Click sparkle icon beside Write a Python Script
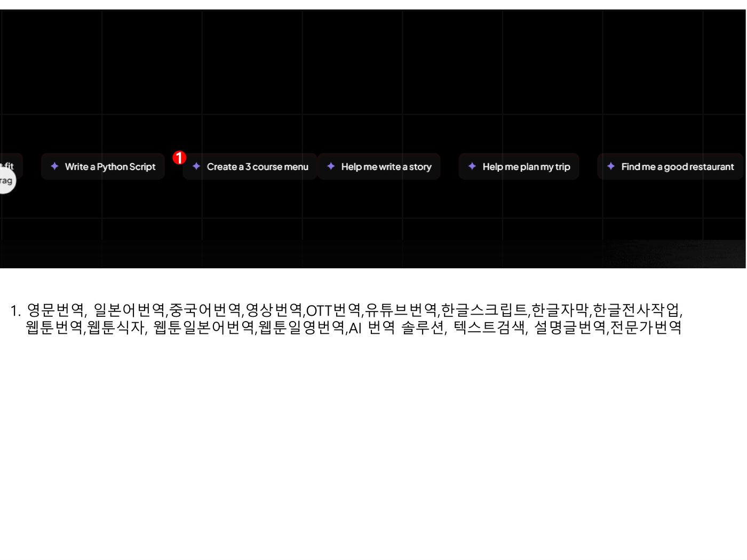The height and width of the screenshot is (560, 747). (x=54, y=166)
